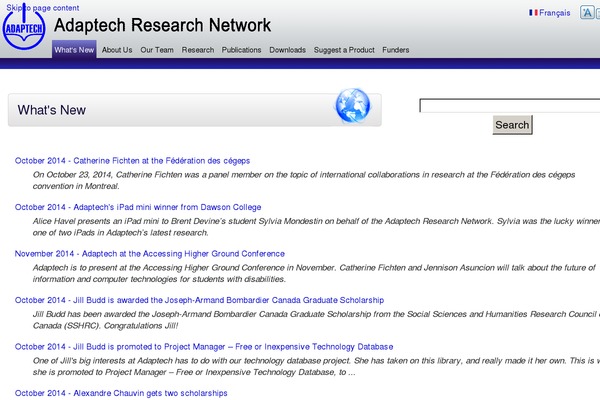Image resolution: width=600 pixels, height=400 pixels.
Task: Click summary starting 'Adaptech is to present'
Action: [x=314, y=273]
